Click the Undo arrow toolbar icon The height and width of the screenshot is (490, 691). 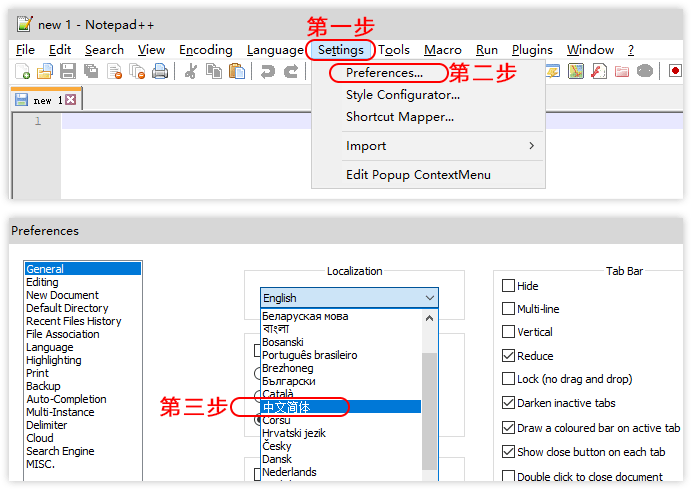click(x=267, y=71)
